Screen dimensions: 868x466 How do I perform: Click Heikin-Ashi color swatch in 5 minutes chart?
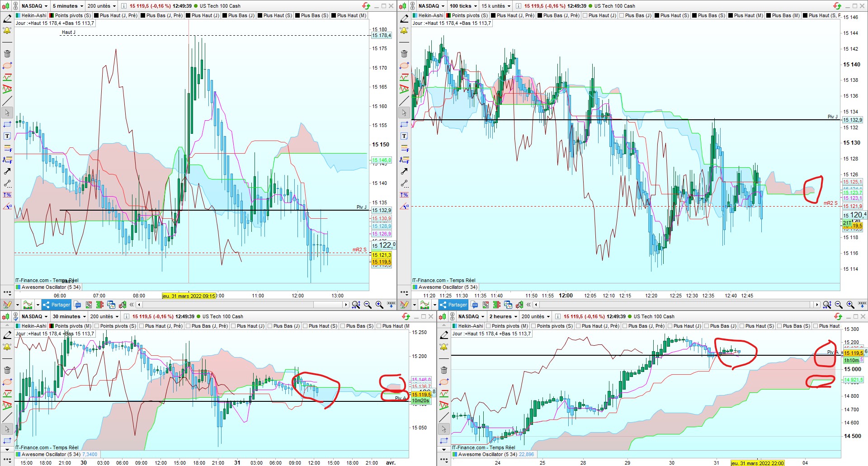(x=18, y=15)
